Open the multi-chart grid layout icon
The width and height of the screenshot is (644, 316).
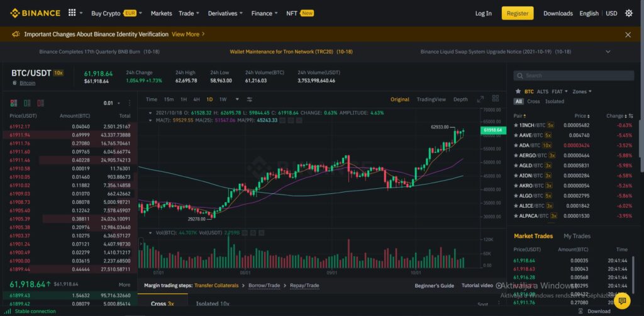point(496,99)
